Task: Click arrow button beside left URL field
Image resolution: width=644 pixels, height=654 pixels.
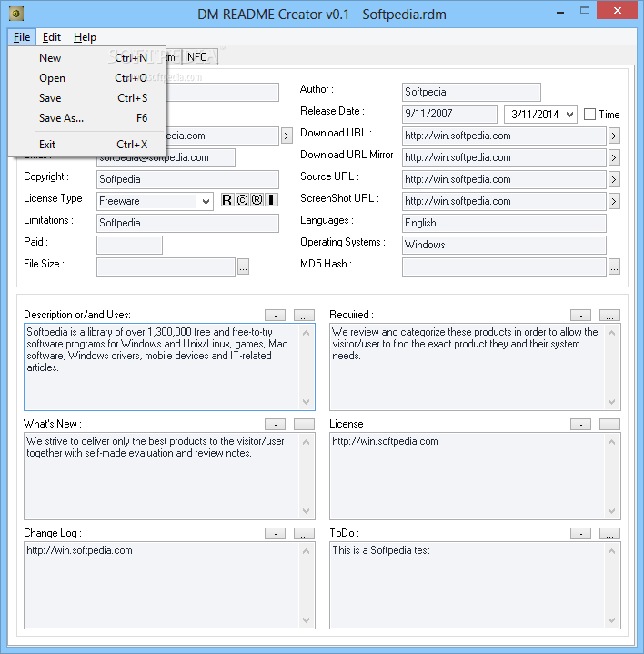Action: pyautogui.click(x=287, y=136)
